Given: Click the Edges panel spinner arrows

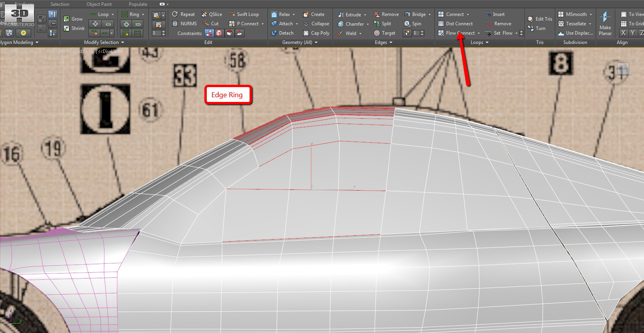Looking at the screenshot, I should (x=422, y=33).
